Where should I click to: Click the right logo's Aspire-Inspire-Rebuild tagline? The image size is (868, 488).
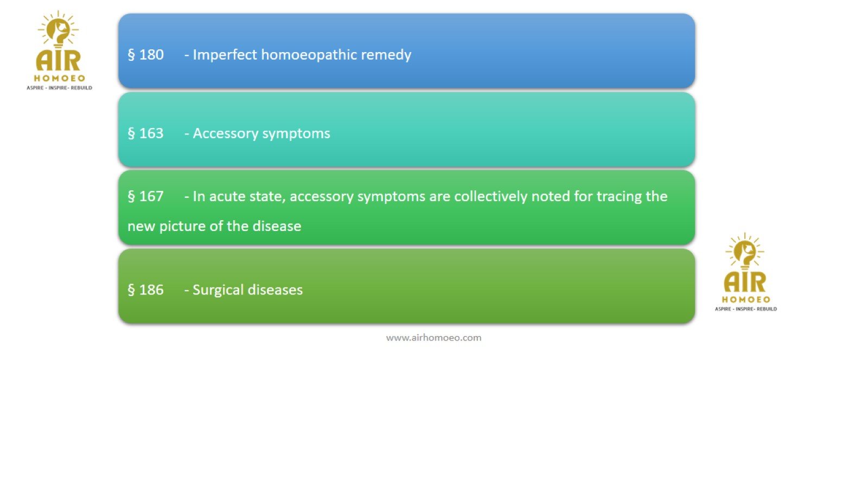point(746,309)
